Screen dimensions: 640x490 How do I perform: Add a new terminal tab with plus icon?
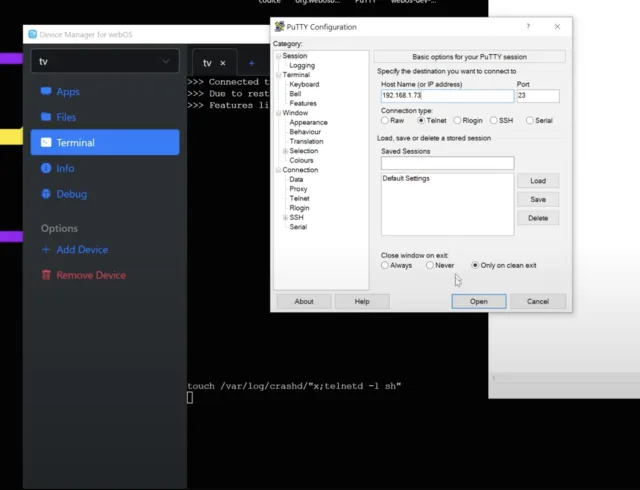coord(251,63)
